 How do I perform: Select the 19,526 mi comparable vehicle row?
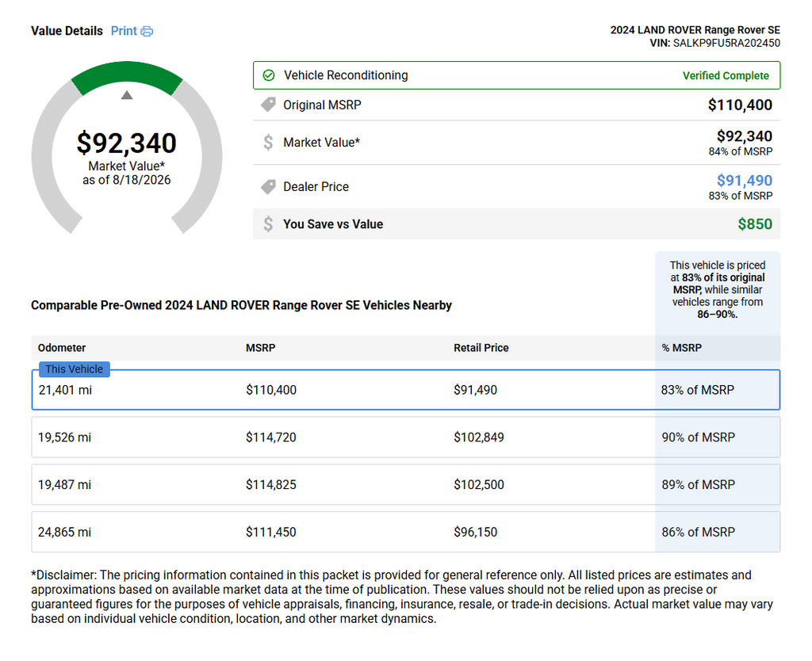(405, 437)
